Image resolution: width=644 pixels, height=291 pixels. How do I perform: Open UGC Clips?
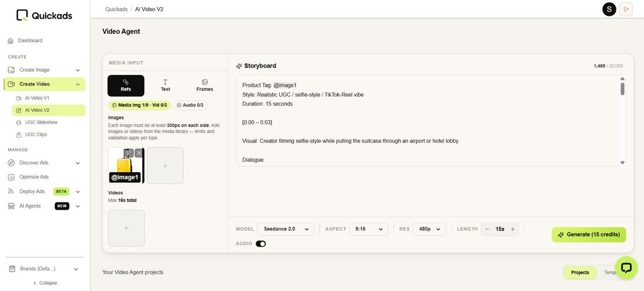[x=32, y=135]
